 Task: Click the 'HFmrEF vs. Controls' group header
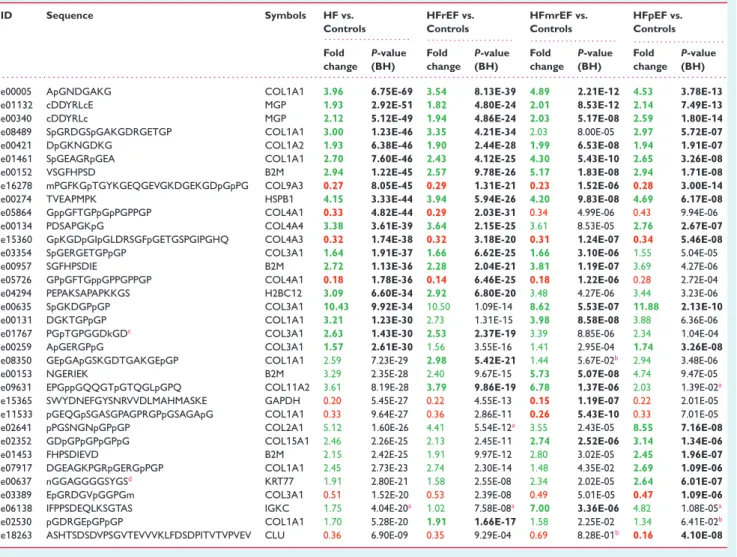[559, 22]
